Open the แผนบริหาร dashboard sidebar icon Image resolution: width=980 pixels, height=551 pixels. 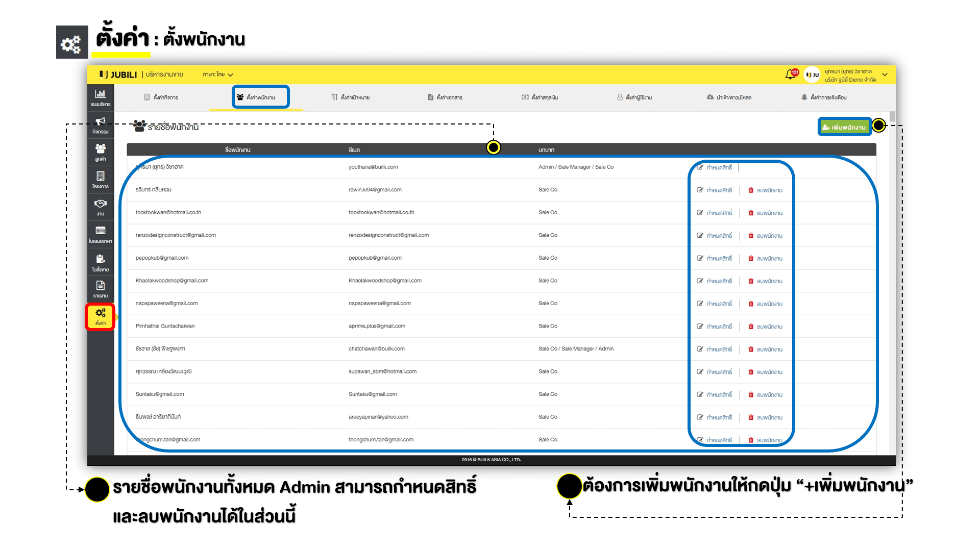click(x=101, y=97)
